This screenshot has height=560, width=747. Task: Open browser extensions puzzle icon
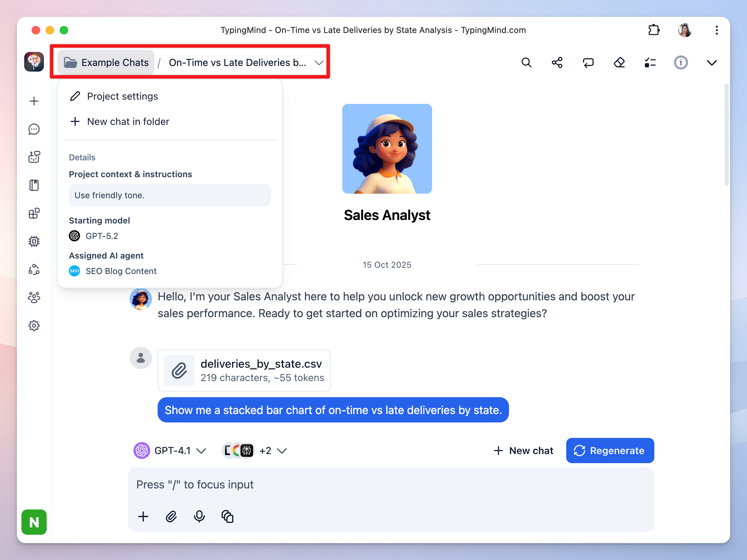coord(654,30)
